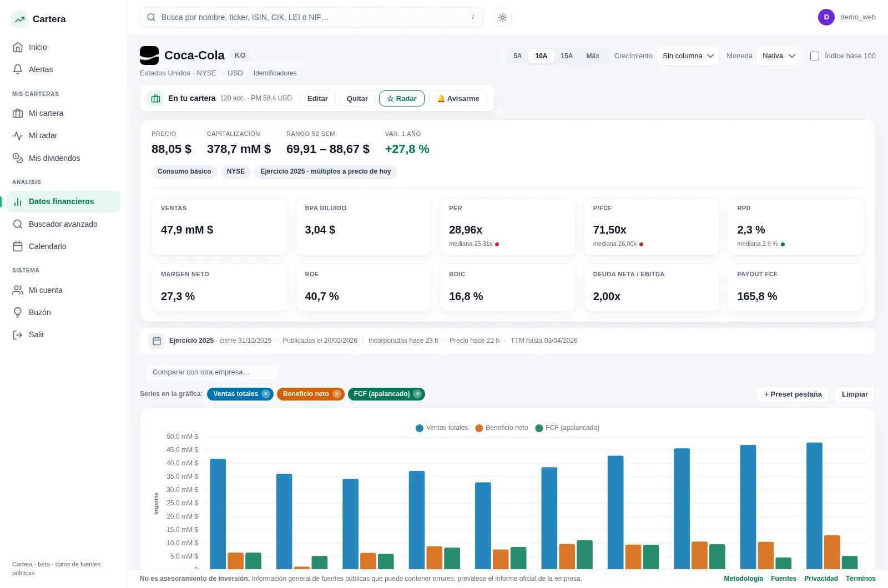Click the Radar star button
Image resolution: width=888 pixels, height=588 pixels.
[402, 98]
